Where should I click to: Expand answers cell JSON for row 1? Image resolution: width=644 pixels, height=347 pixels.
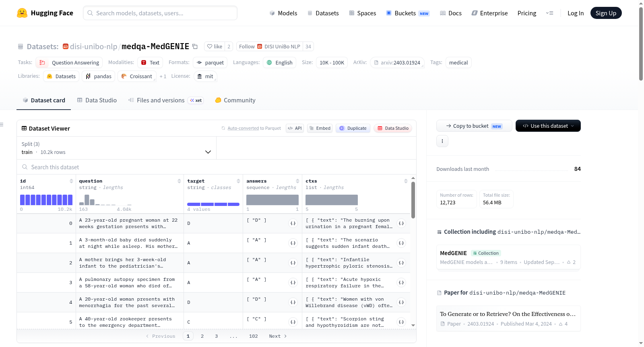293,243
